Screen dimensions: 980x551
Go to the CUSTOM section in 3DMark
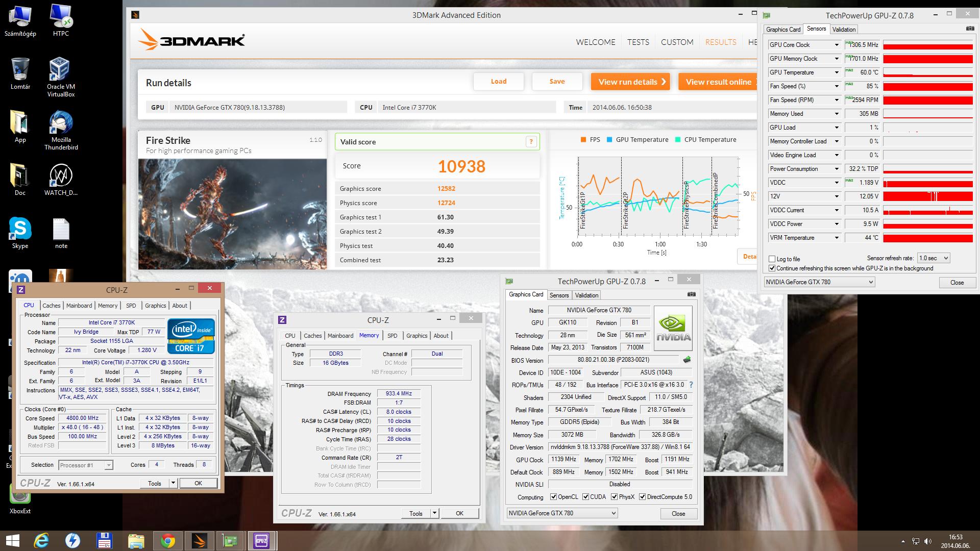point(677,42)
